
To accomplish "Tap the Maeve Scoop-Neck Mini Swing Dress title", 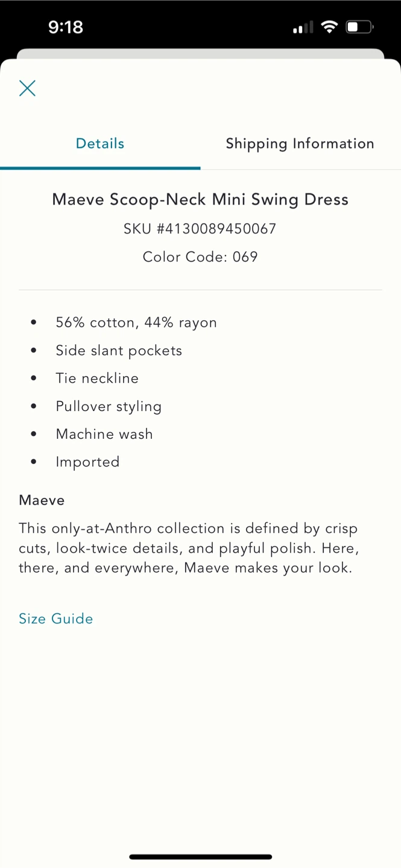I will click(x=200, y=200).
